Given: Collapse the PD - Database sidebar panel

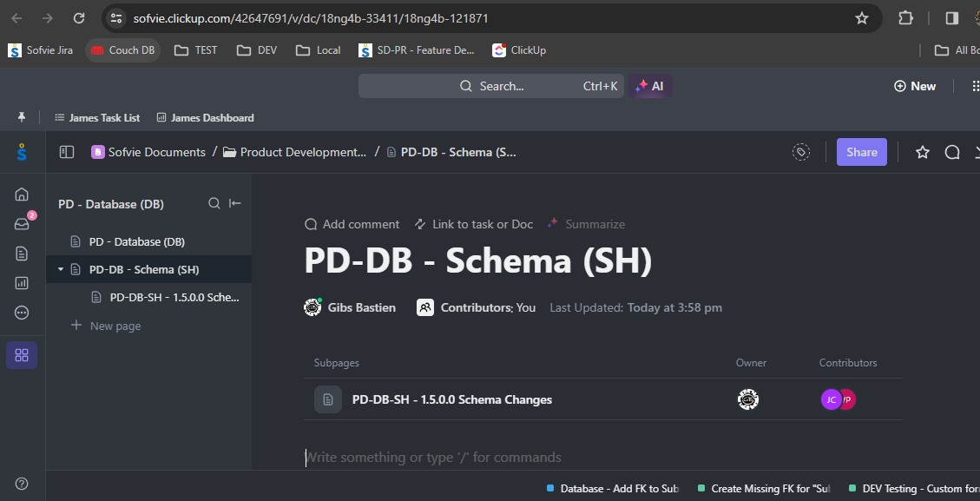Looking at the screenshot, I should tap(235, 203).
